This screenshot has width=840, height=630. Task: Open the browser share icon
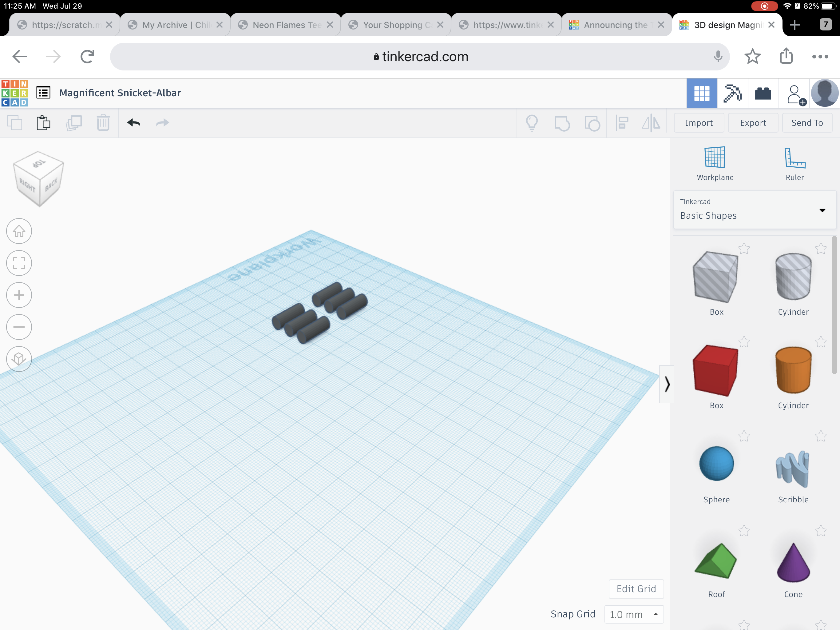point(787,56)
